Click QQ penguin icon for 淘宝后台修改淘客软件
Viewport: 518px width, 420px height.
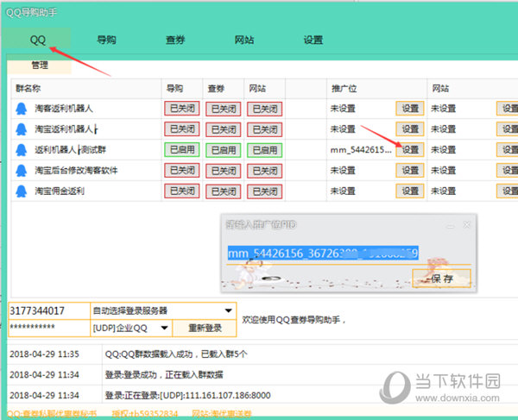tap(22, 171)
